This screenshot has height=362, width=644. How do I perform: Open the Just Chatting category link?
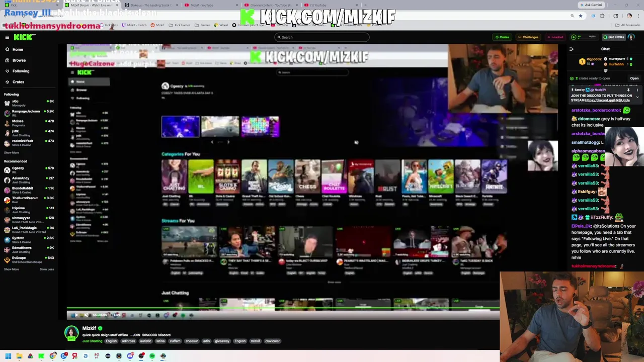(92, 341)
